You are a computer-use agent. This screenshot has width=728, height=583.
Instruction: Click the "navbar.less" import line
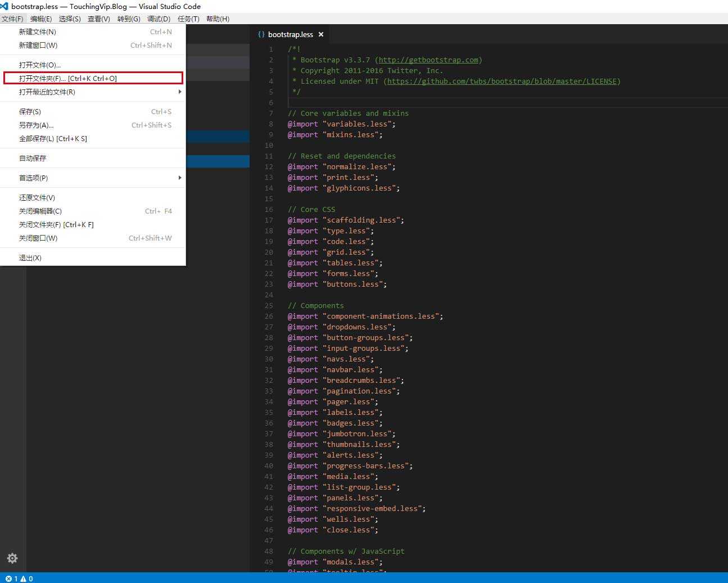tap(335, 370)
